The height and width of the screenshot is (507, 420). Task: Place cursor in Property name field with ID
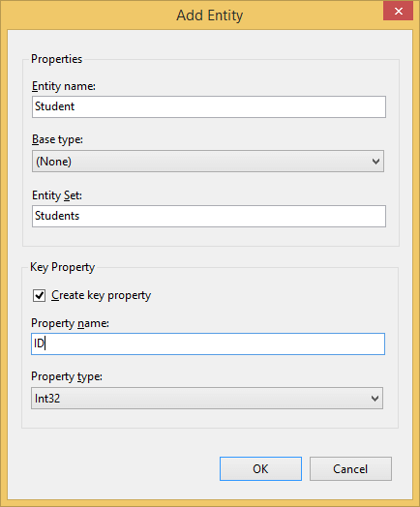pyautogui.click(x=208, y=343)
